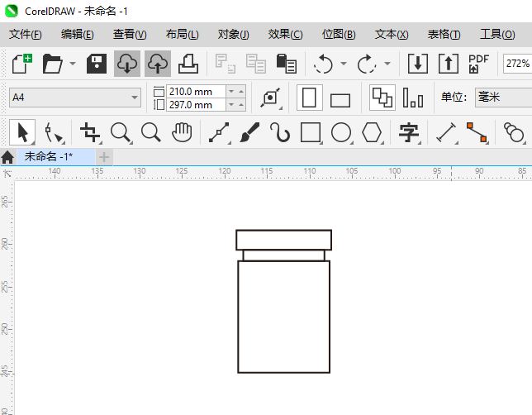532x415 pixels.
Task: Click the cloud download icon
Action: click(x=127, y=64)
